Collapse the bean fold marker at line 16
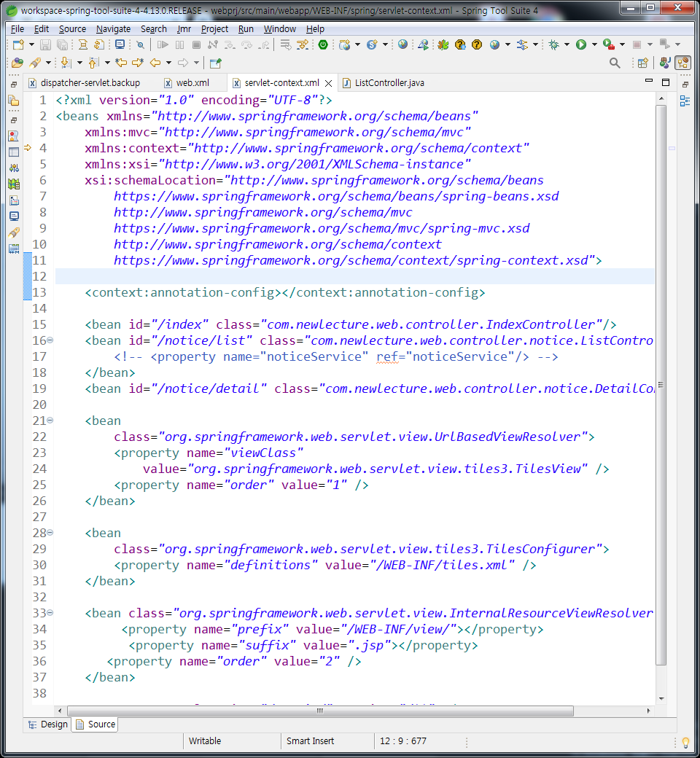Screen dimensions: 700x758 (x=50, y=340)
